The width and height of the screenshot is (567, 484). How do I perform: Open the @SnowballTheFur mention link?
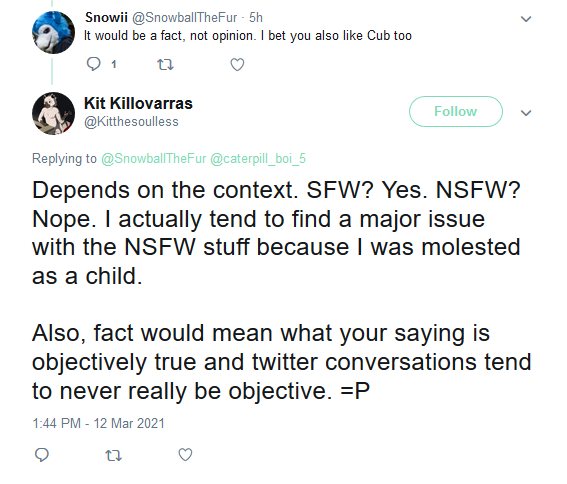[x=154, y=158]
